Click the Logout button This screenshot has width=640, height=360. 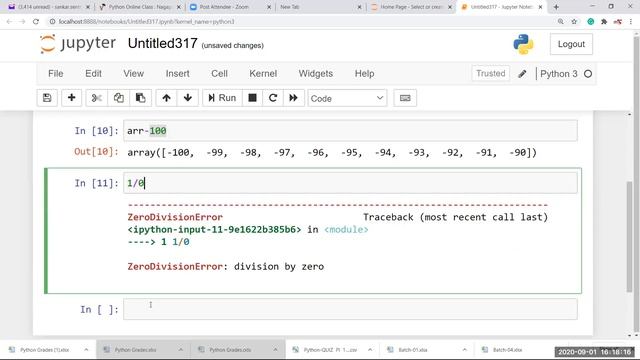tap(571, 44)
